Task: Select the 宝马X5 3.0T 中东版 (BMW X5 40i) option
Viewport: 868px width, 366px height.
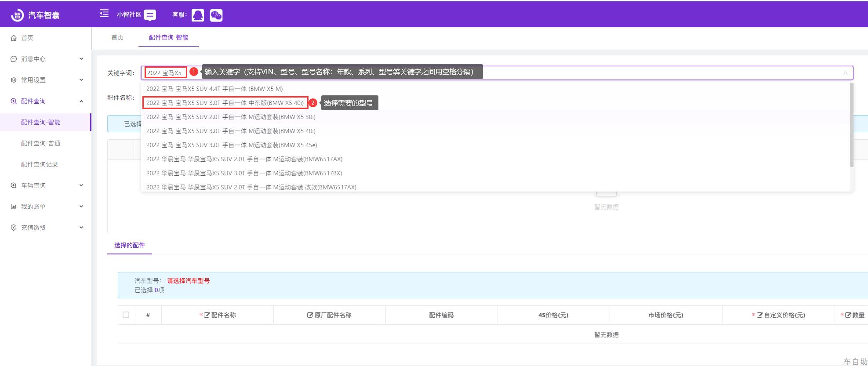Action: pos(225,103)
